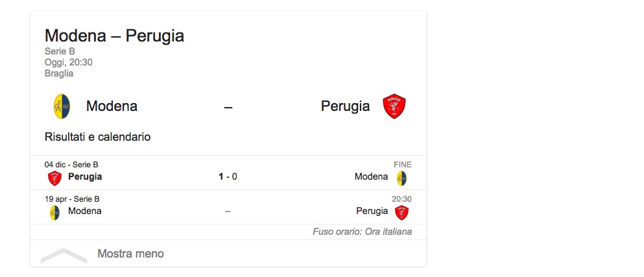Screen dimensions: 644x277
Task: Click Modena crest in 19 apr match
Action: [x=54, y=212]
